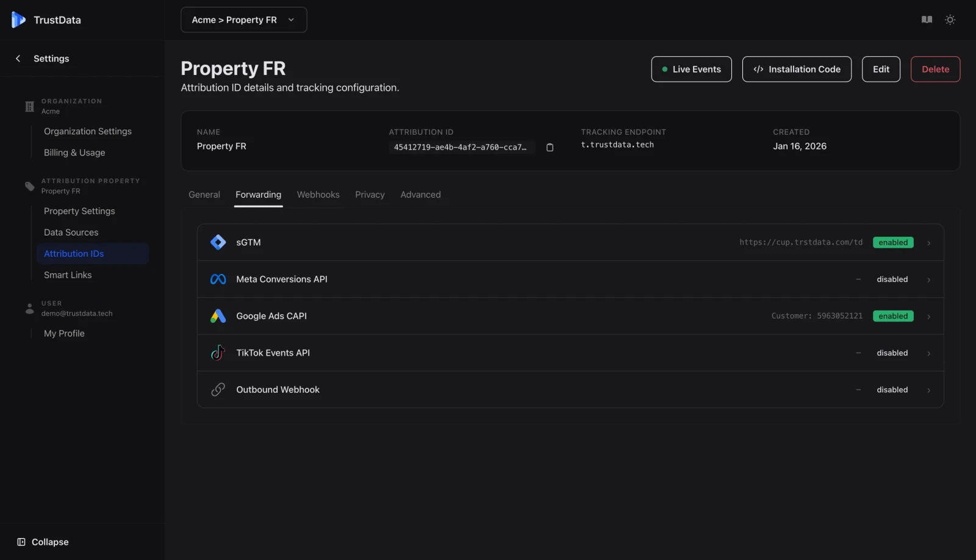Viewport: 976px width, 560px height.
Task: Open Organization Settings in sidebar
Action: [x=88, y=131]
